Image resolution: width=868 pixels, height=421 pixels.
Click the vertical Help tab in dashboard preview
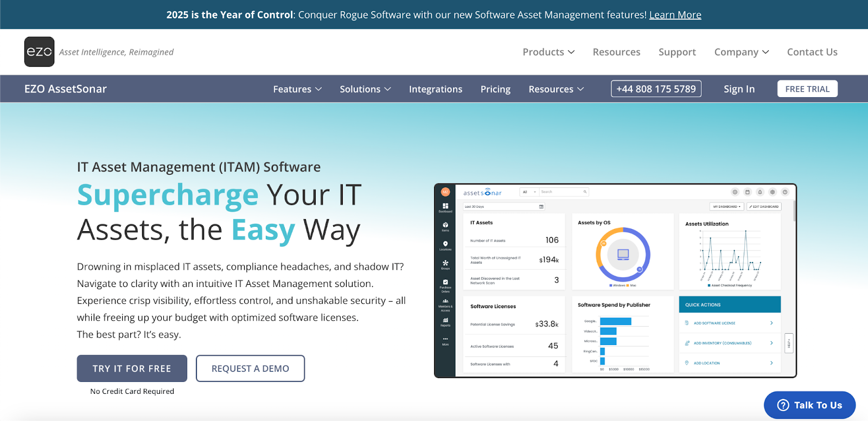(x=789, y=343)
